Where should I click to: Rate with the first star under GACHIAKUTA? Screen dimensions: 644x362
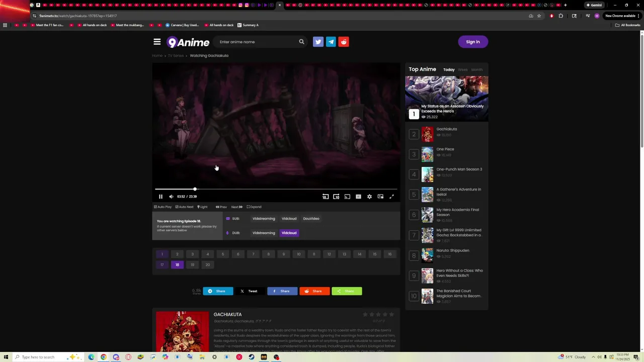coord(365,315)
